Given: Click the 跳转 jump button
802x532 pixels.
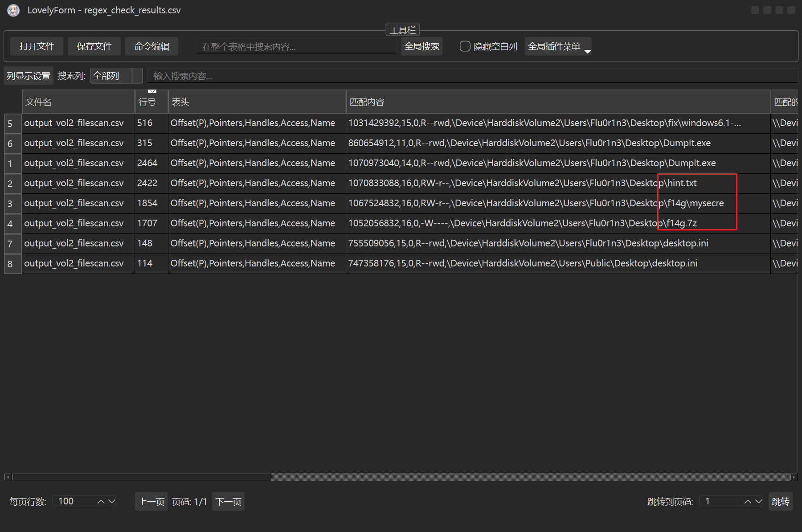Looking at the screenshot, I should [781, 502].
